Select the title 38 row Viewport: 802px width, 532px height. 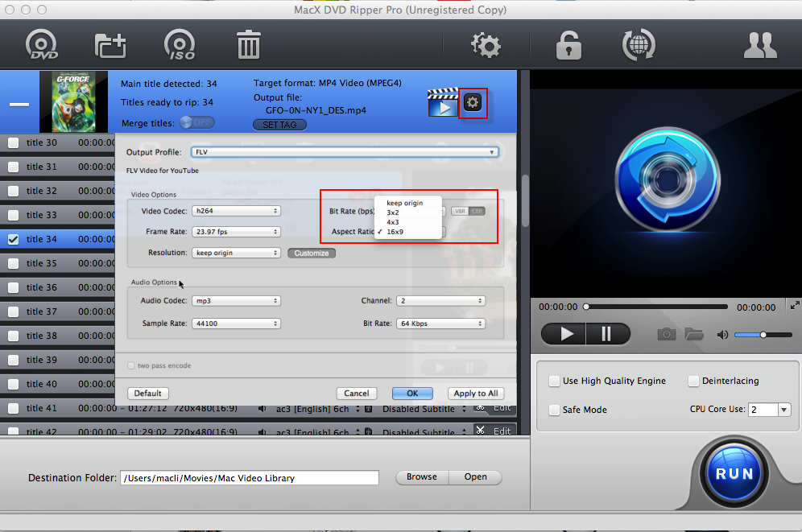point(57,336)
